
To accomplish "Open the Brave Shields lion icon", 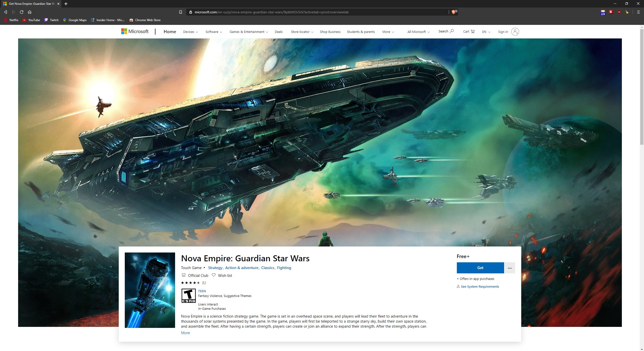I will [454, 12].
